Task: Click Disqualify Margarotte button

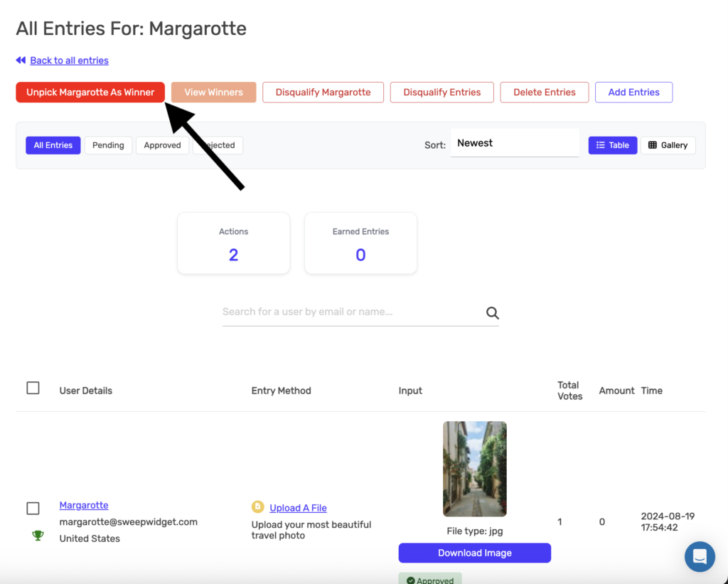Action: 323,92
